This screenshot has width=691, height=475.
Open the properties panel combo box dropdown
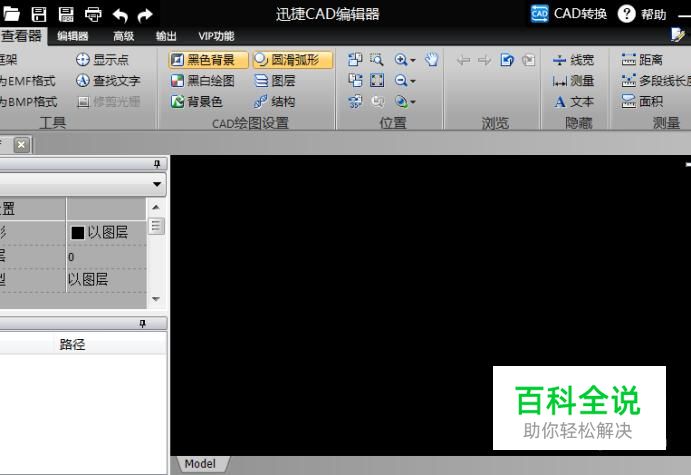point(158,185)
